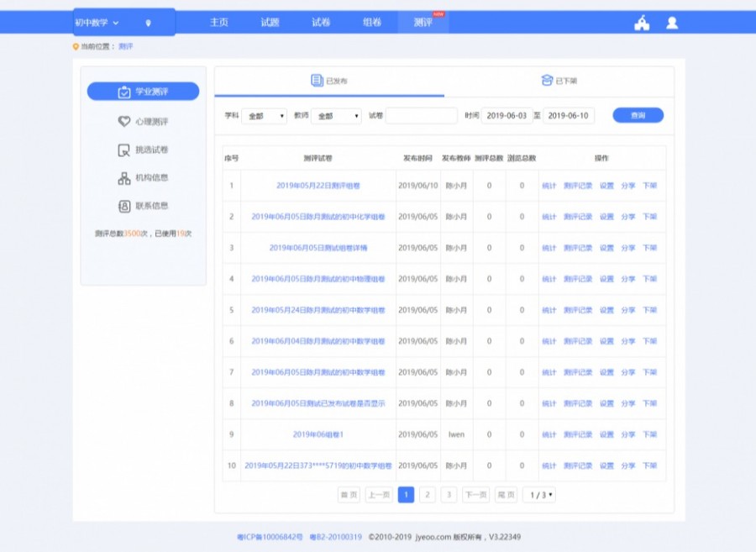Click the 机构信息 institution info icon
756x552 pixels.
(x=124, y=179)
